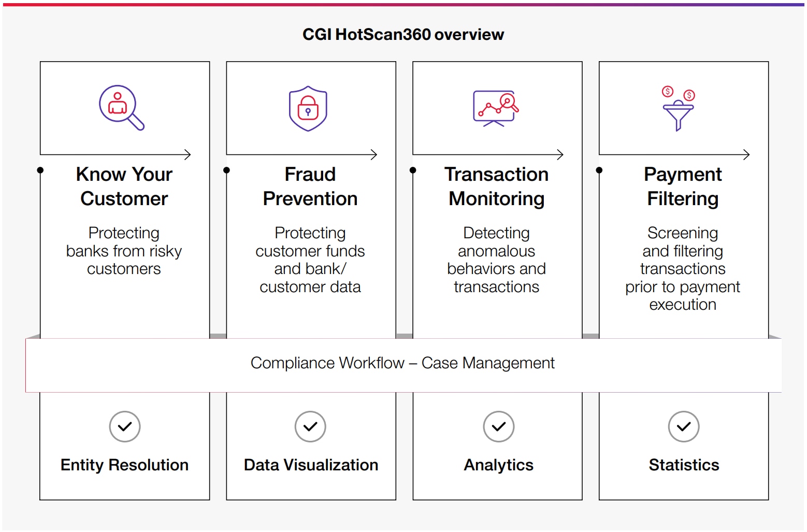Select the Fraud Prevention heading

[x=310, y=186]
